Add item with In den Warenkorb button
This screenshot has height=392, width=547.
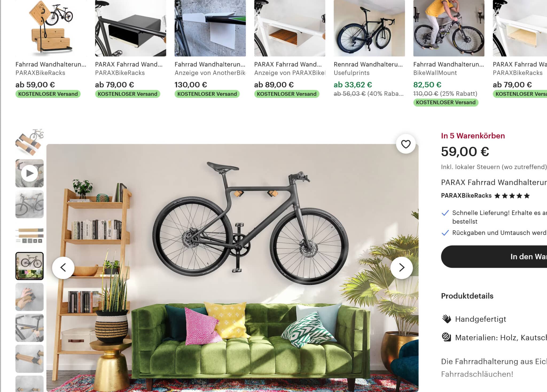[x=494, y=257]
